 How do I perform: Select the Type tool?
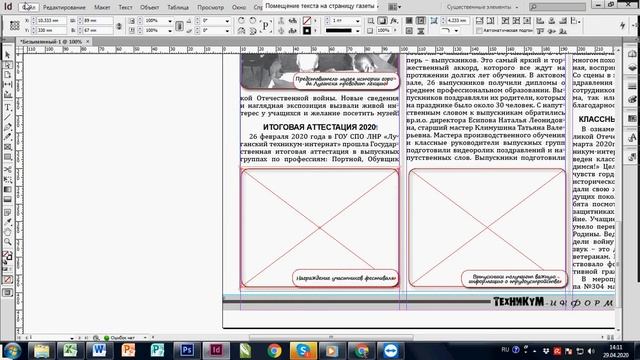pos(8,107)
